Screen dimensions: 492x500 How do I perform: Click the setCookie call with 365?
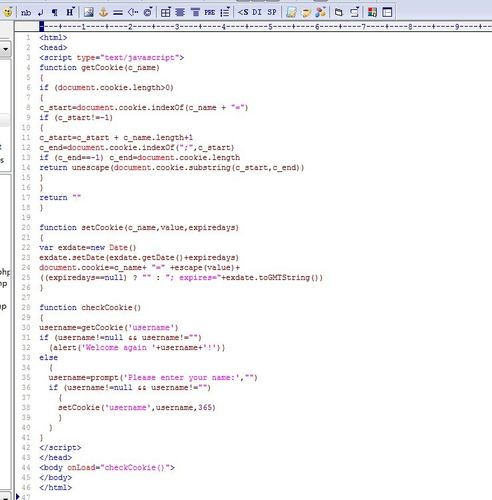click(x=137, y=408)
